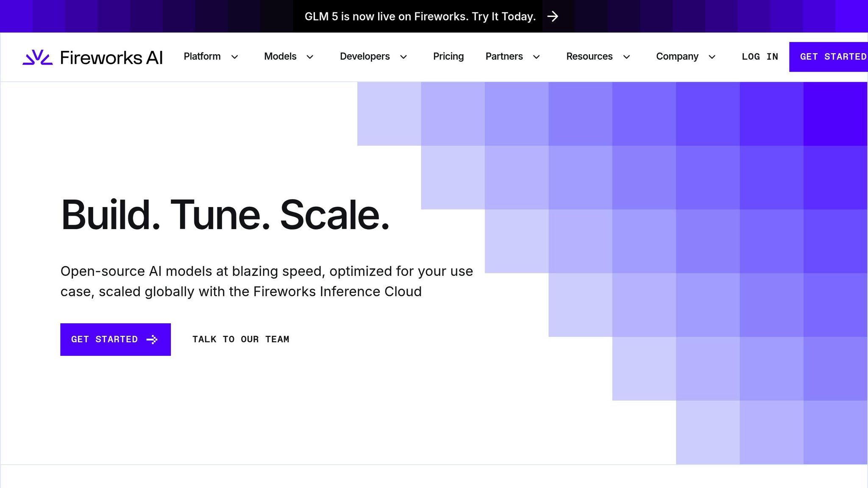This screenshot has height=488, width=868.
Task: Click the Build. Tune. Scale. headline
Action: click(225, 215)
